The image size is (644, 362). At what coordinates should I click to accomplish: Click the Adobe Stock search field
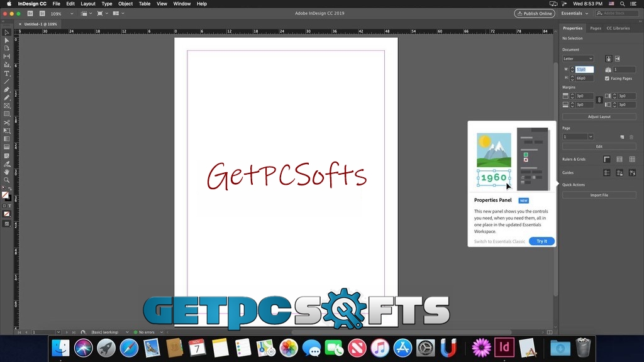click(x=618, y=14)
